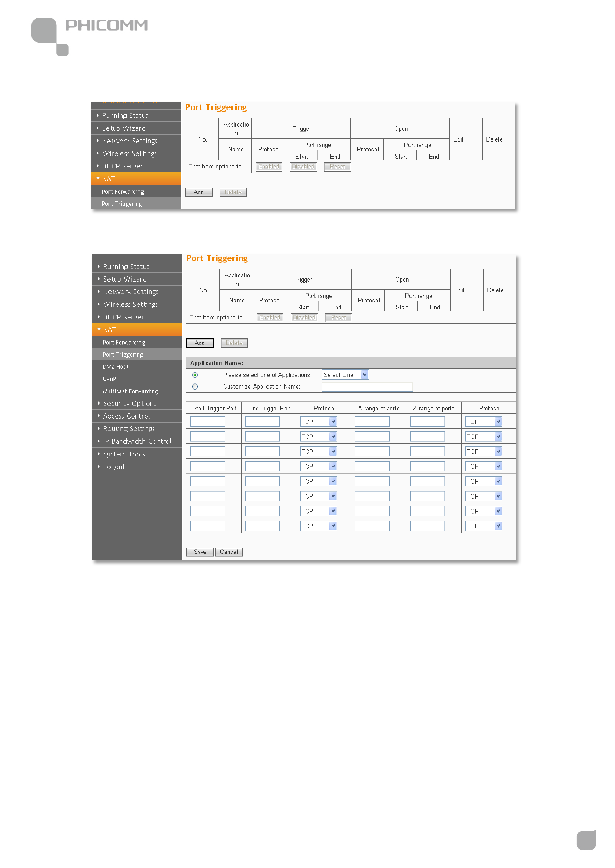Viewport: 615px width, 868px height.
Task: Select 'Customize Application Name' radio button
Action: click(x=195, y=386)
